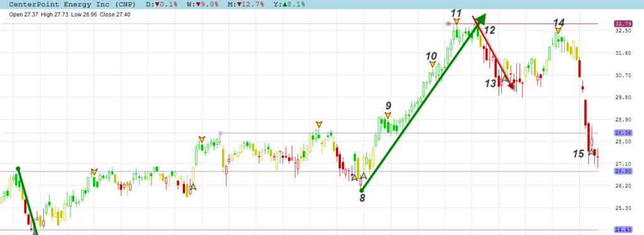Click the buy marker labeled 15

(x=591, y=152)
